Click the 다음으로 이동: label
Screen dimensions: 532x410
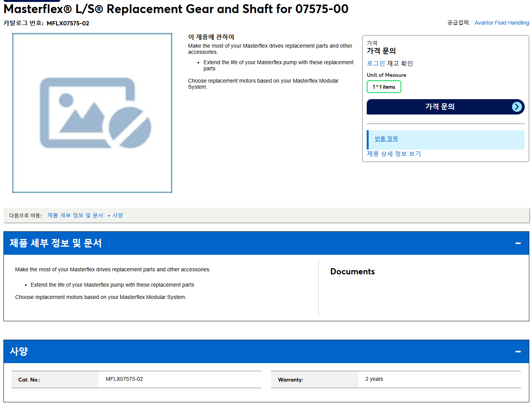[x=25, y=216]
